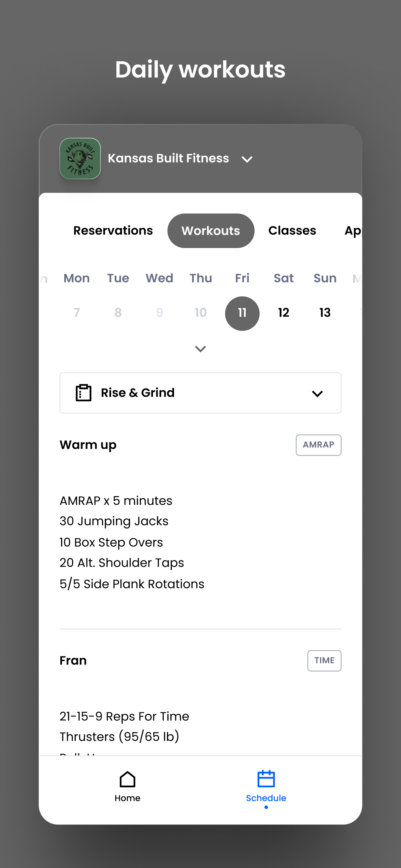Image resolution: width=401 pixels, height=868 pixels.
Task: Open the Classes tab
Action: coord(292,231)
